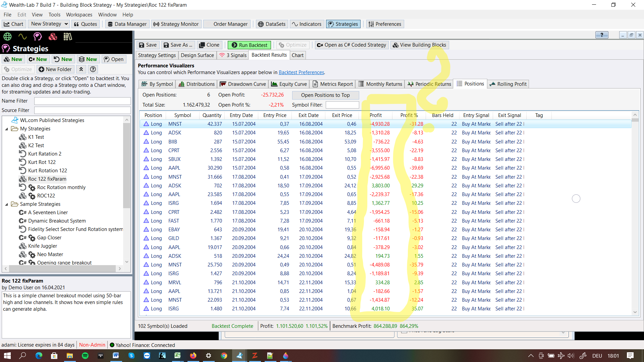Switch to the Equity Curve tab
The width and height of the screenshot is (644, 362).
289,84
